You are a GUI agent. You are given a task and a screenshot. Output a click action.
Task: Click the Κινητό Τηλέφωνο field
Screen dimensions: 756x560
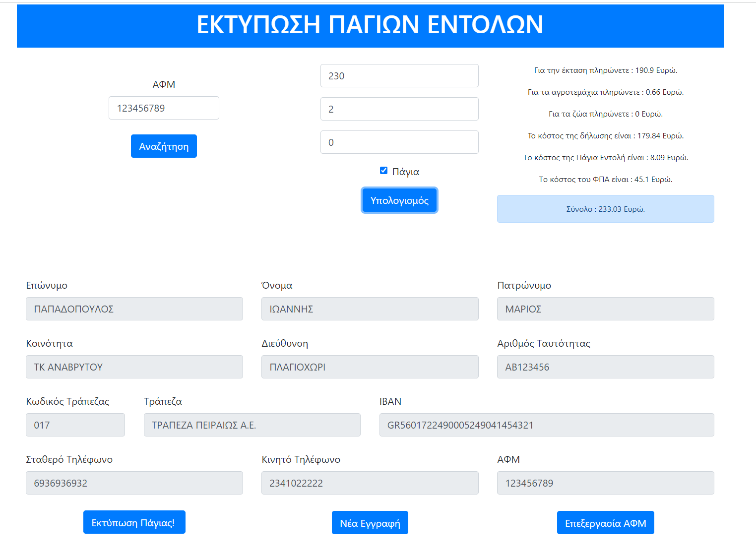370,483
